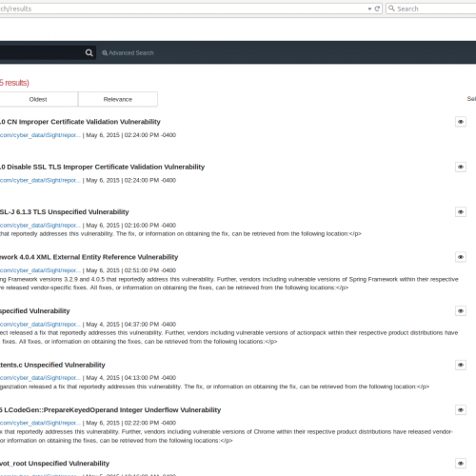The width and height of the screenshot is (476, 476).
Task: Click timestamp 'May 6, 2015 | 02:16:00 PM -0400'
Action: tap(131, 226)
